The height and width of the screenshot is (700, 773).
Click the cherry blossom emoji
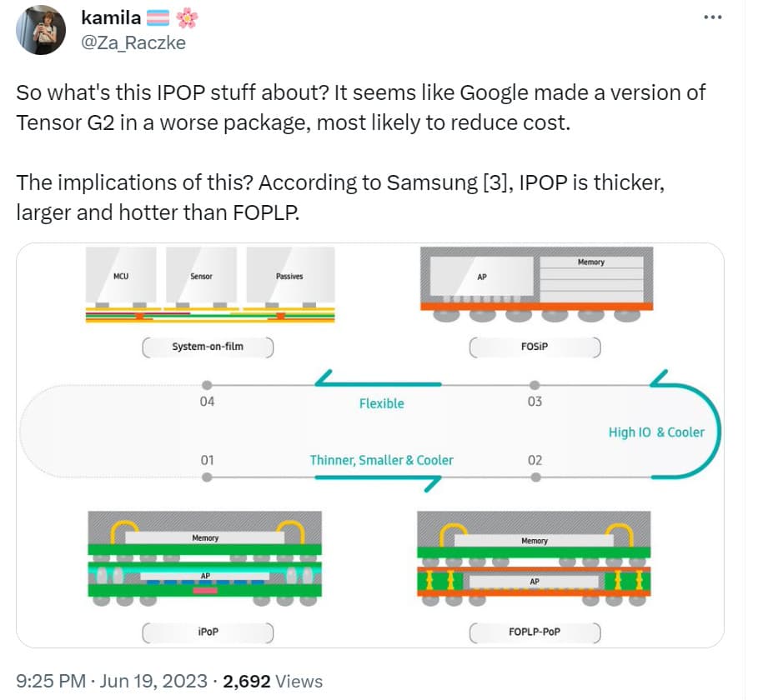pyautogui.click(x=187, y=17)
